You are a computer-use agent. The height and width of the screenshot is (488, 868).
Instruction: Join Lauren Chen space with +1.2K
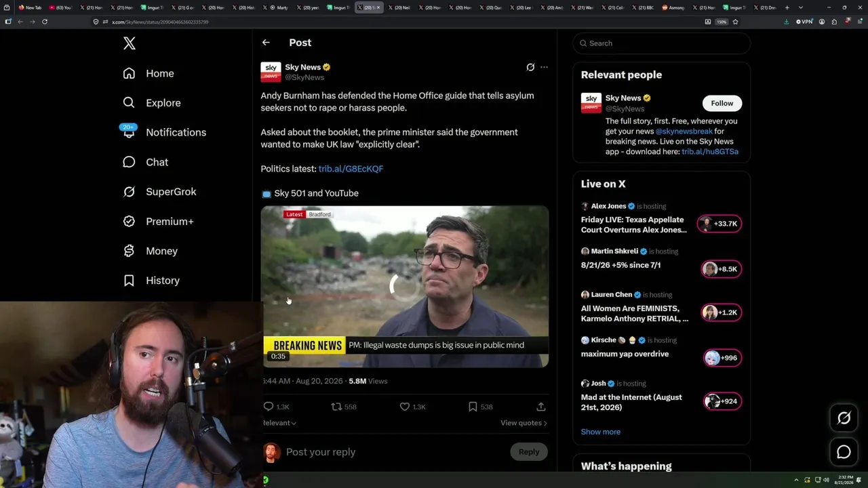[x=721, y=312]
